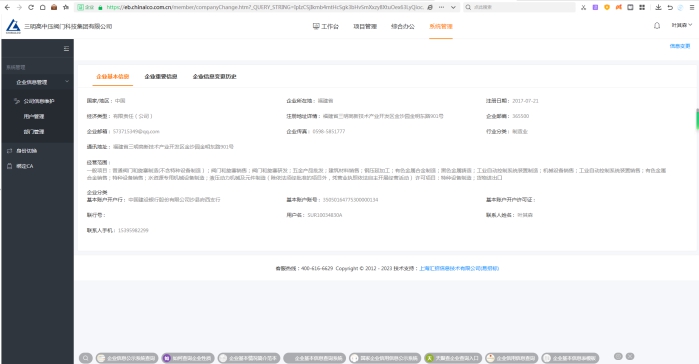The height and width of the screenshot is (364, 699).
Task: Click the magnifier search pill at bottom bar
Action: tap(86, 358)
